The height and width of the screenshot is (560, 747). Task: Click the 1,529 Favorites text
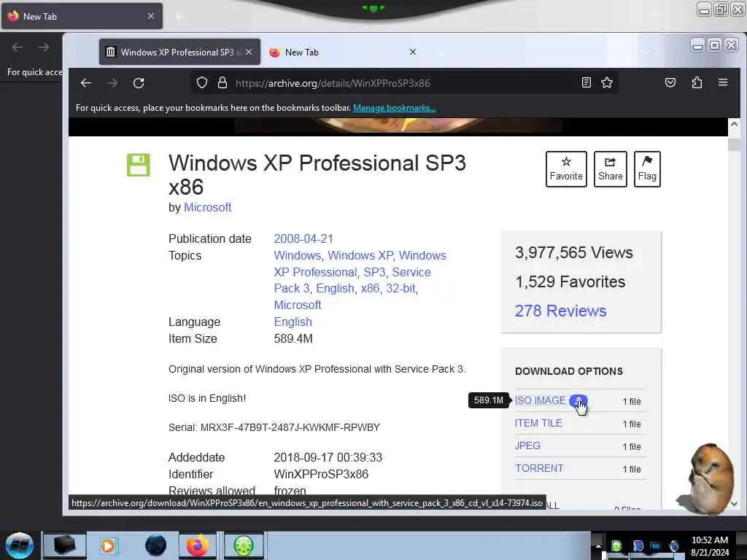pyautogui.click(x=570, y=282)
